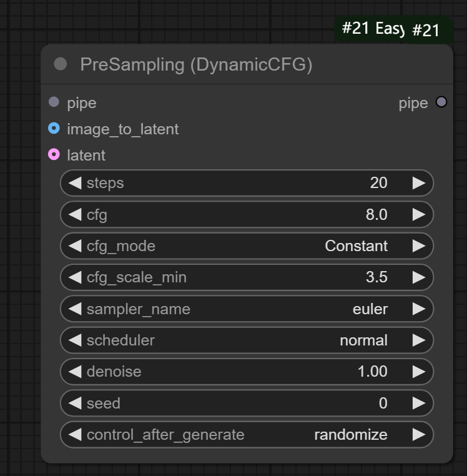Increase cfg_scale_min with right arrow
The image size is (467, 476).
pos(418,277)
